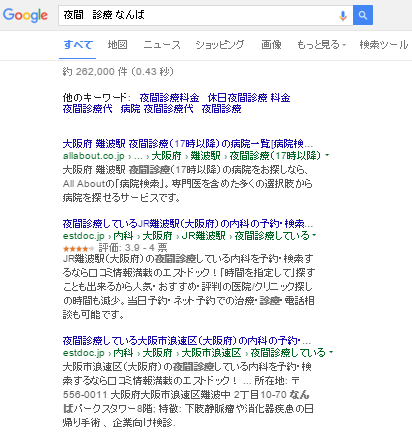Open the ニュース tab
Screen dimensions: 412x438
pyautogui.click(x=162, y=45)
